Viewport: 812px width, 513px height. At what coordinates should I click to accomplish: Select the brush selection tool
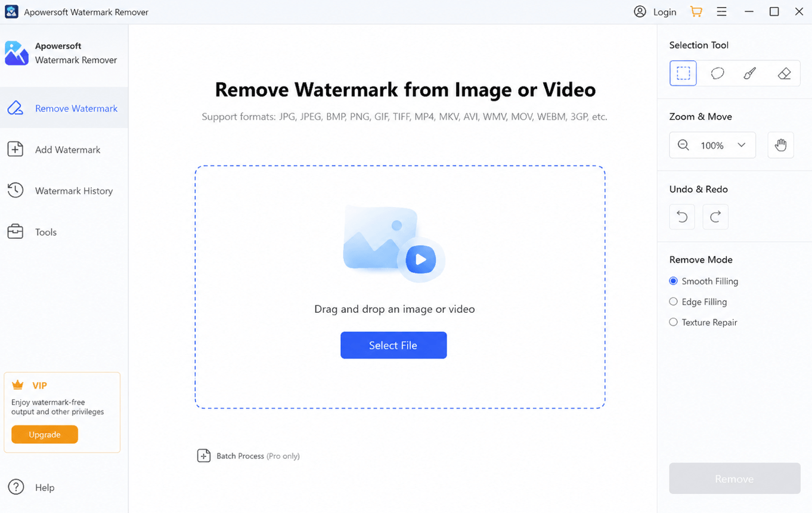(750, 73)
